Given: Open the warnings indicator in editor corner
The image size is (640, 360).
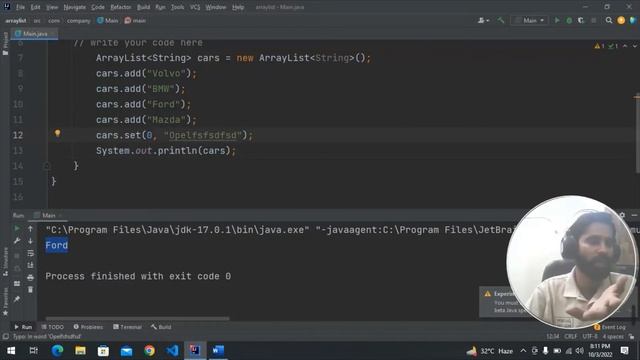Looking at the screenshot, I should tap(599, 46).
